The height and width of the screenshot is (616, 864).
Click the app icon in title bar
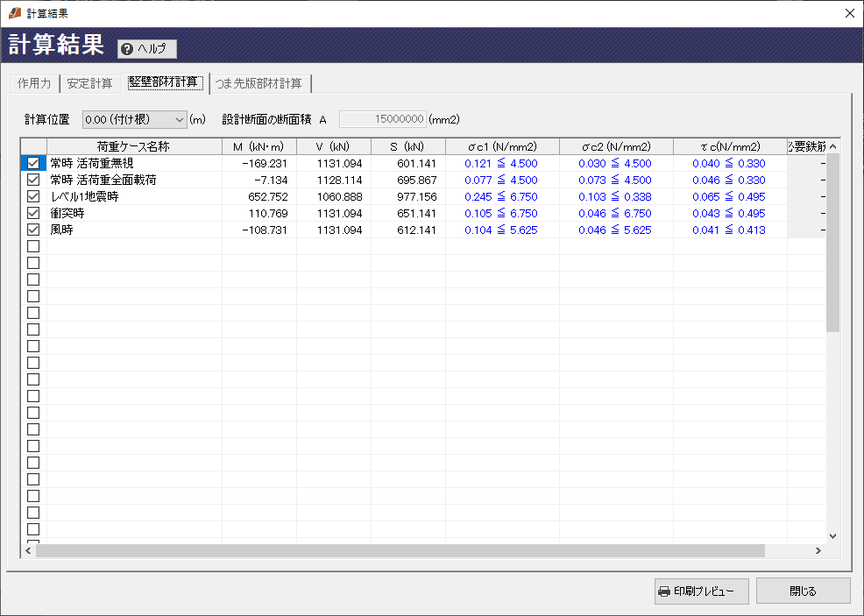pyautogui.click(x=15, y=12)
